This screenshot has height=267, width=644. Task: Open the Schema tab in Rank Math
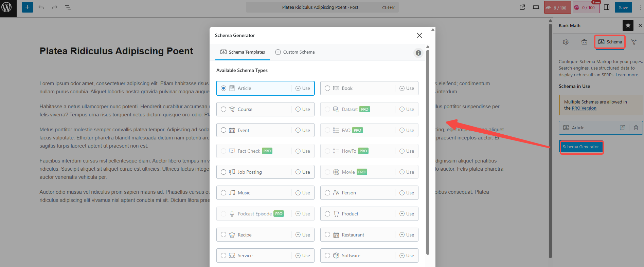[610, 42]
